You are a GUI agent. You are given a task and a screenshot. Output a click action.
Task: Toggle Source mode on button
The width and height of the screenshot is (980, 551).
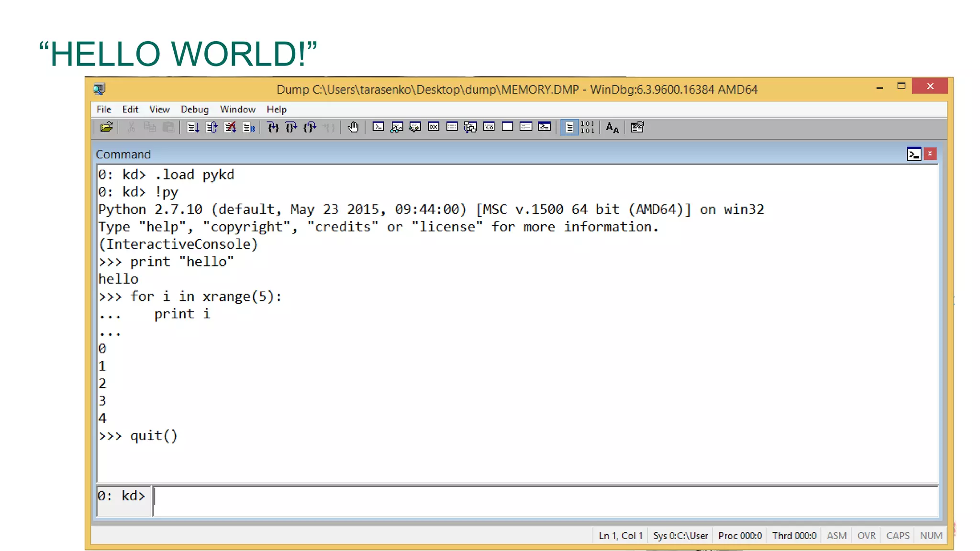[x=569, y=127]
